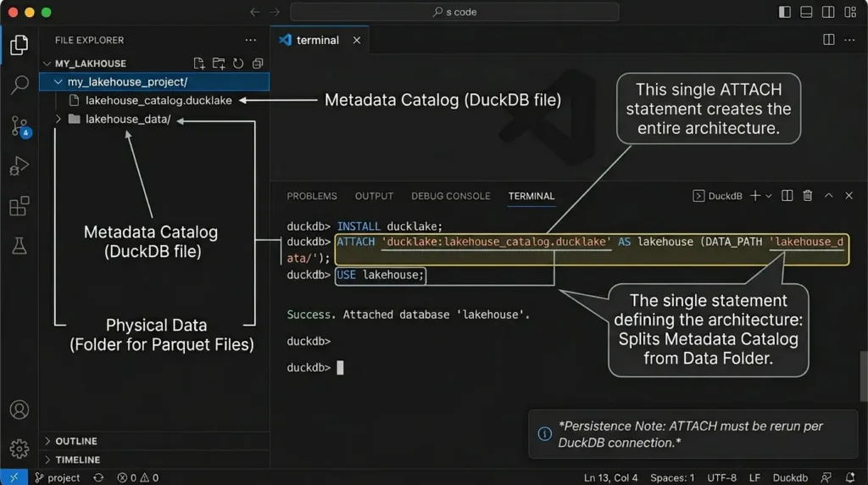Viewport: 868px width, 485px height.
Task: Open the Search view in activity bar
Action: tap(19, 85)
